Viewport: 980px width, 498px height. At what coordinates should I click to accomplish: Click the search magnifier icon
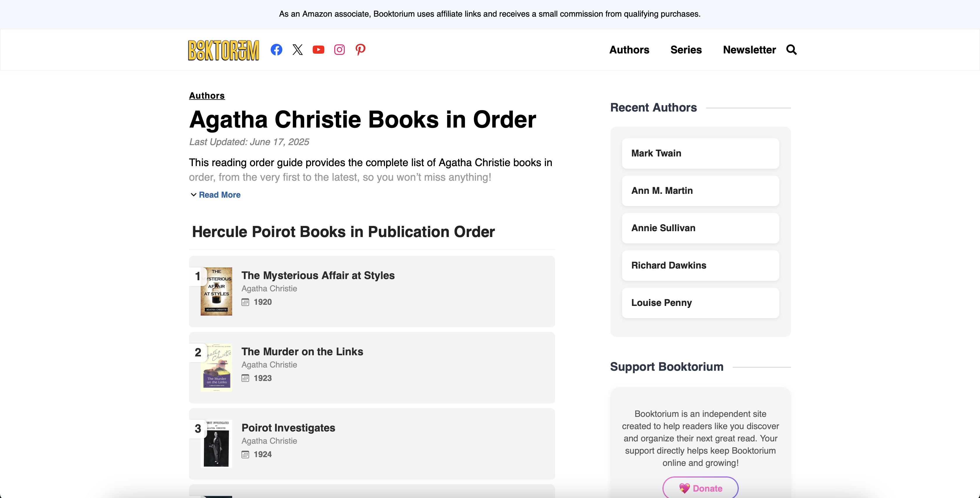[x=791, y=50]
